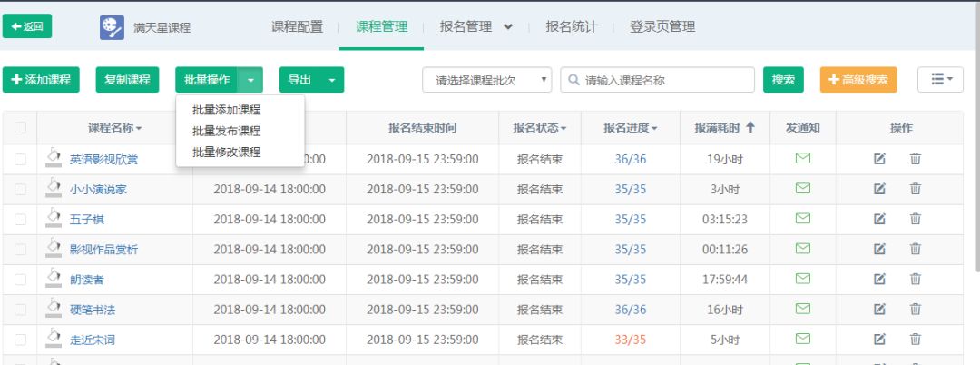
Task: Send notification envelope for 硬笔书法
Action: click(802, 308)
